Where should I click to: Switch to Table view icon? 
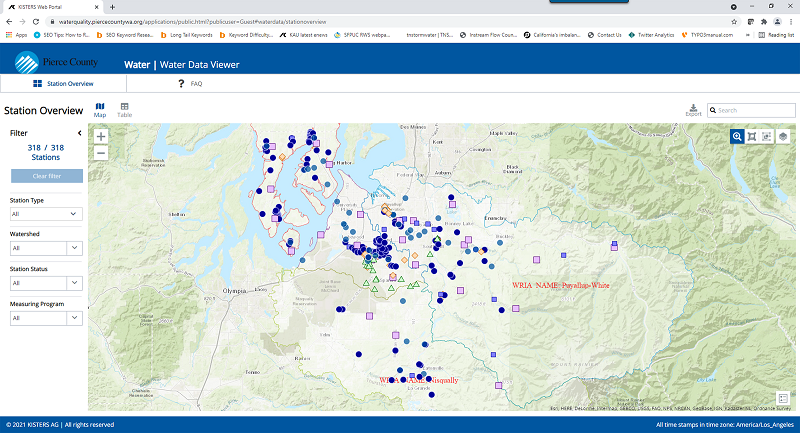(124, 110)
